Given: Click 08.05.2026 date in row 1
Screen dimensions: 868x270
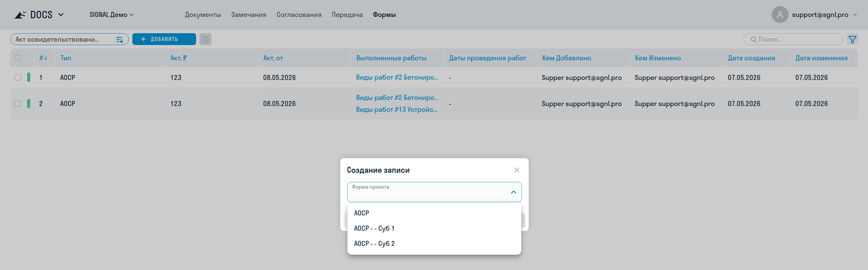Looking at the screenshot, I should point(279,78).
